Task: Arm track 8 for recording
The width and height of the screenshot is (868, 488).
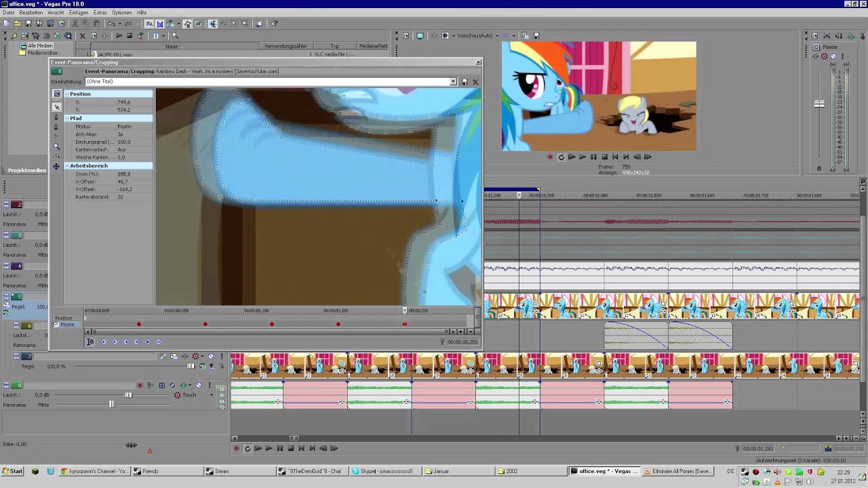Action: pos(140,385)
